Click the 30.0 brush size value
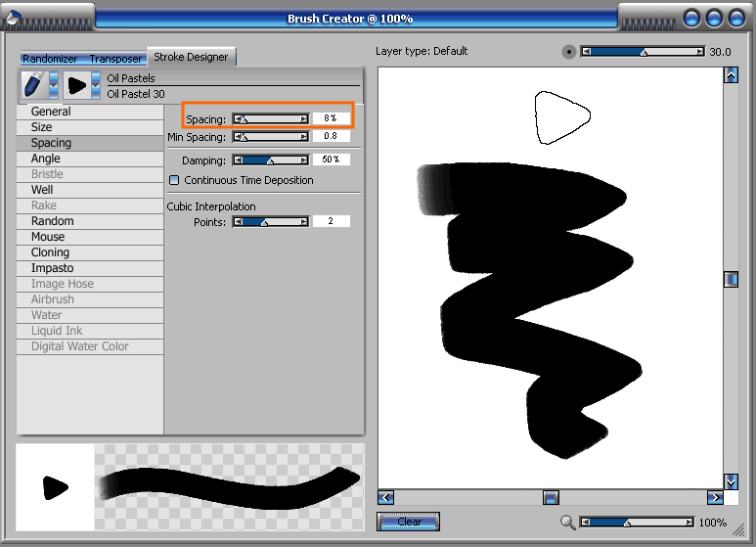The height and width of the screenshot is (547, 756). [720, 52]
